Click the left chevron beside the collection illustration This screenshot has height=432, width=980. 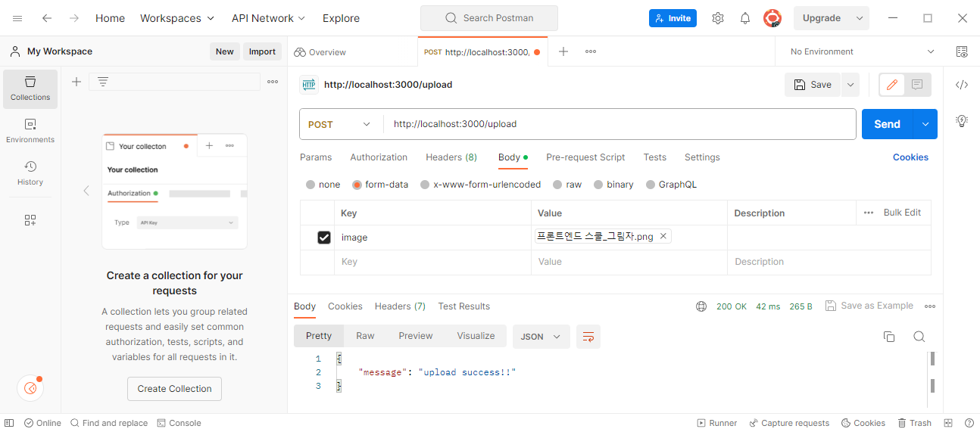tap(86, 191)
